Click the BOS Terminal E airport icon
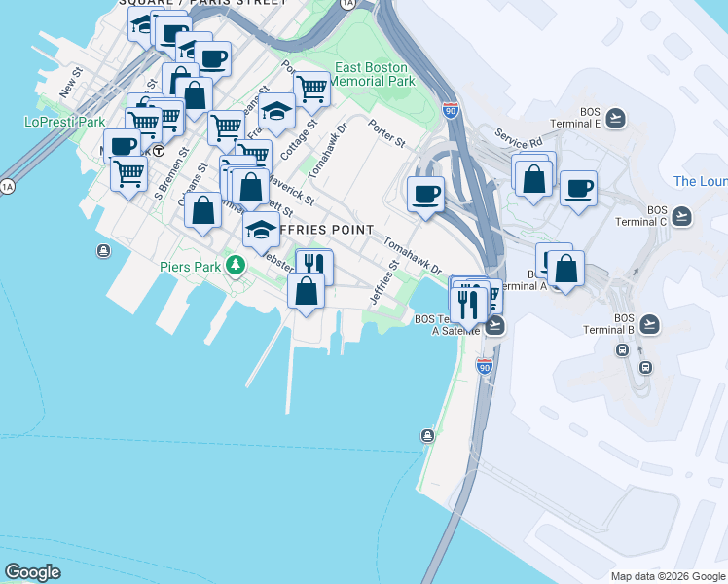728x584 pixels. pyautogui.click(x=616, y=118)
